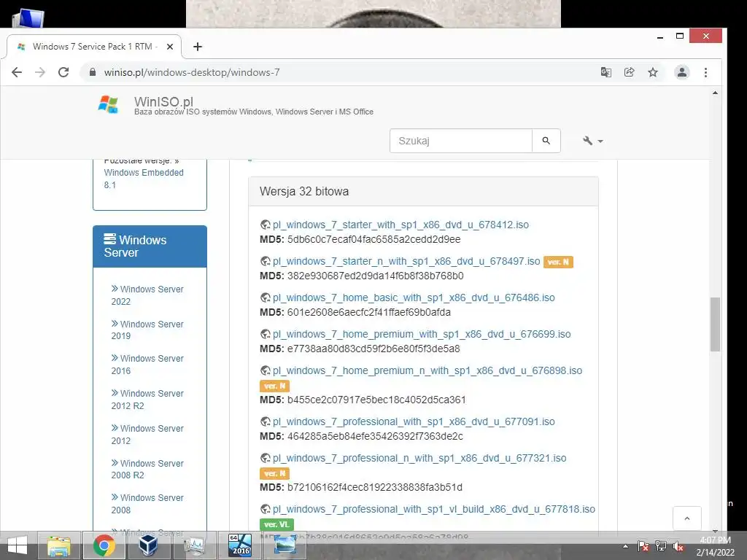Download pl_windows_7_professional_with_sp1_x86 iso 677091

click(x=414, y=421)
